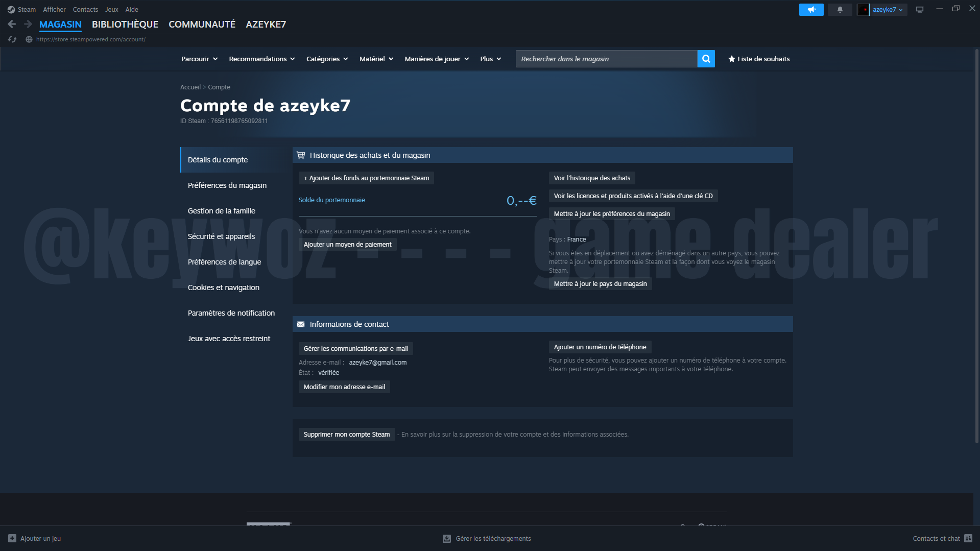Switch to the MAGASIN tab
This screenshot has width=980, height=551.
60,25
